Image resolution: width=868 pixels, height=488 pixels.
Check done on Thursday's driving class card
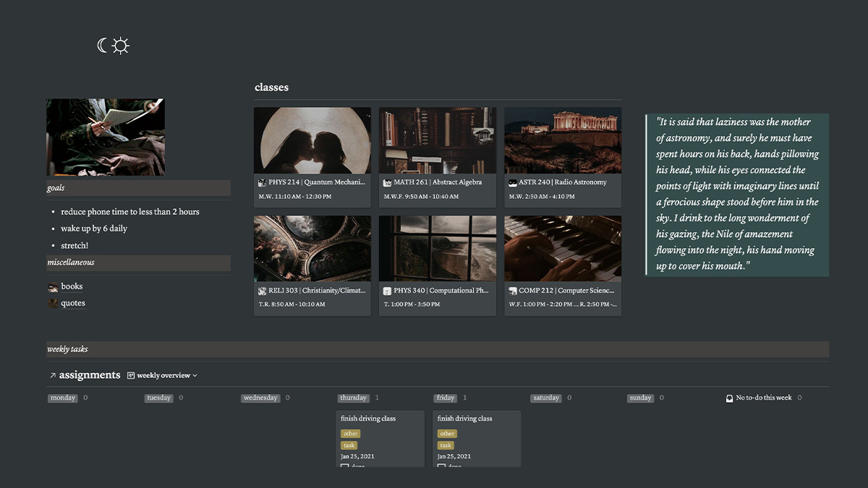point(344,466)
